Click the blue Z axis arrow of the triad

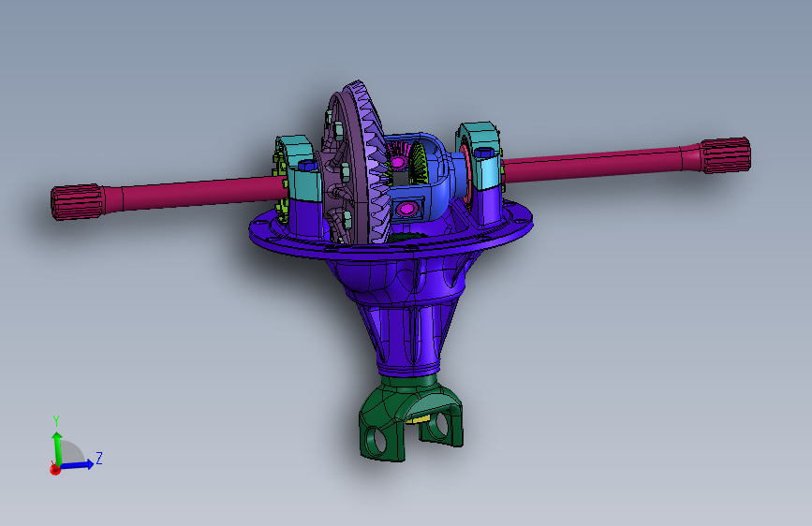pyautogui.click(x=78, y=464)
